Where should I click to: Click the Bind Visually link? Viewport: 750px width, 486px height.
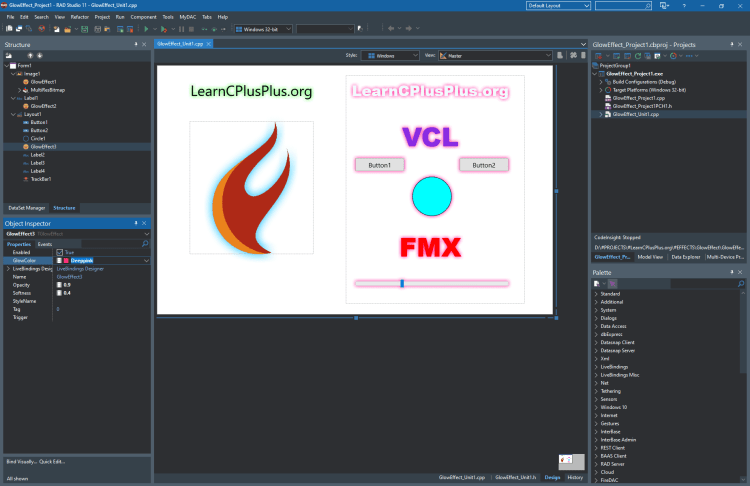click(x=21, y=462)
